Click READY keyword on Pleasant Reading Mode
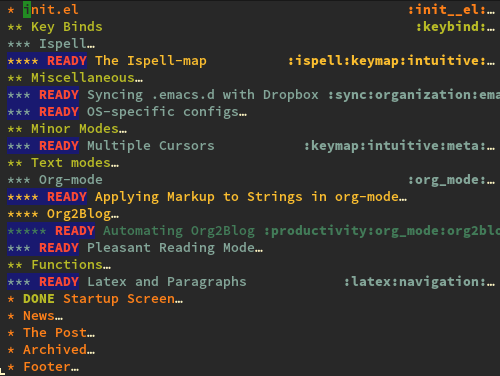 click(x=59, y=248)
